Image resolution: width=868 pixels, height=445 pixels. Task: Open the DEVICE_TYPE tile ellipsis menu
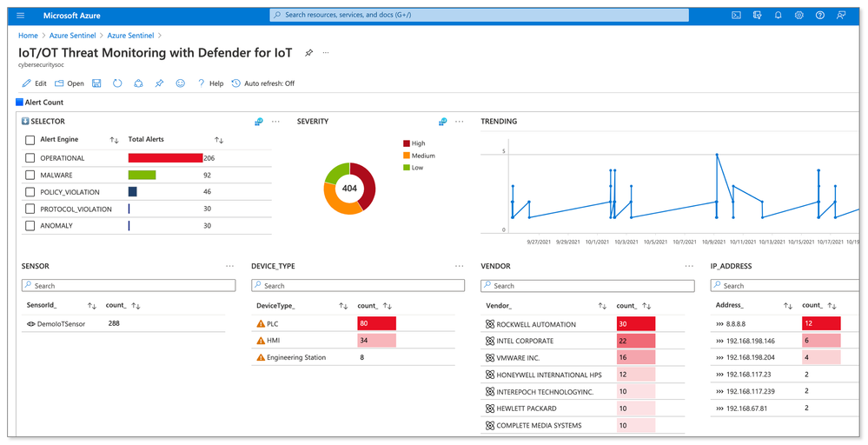pyautogui.click(x=459, y=266)
